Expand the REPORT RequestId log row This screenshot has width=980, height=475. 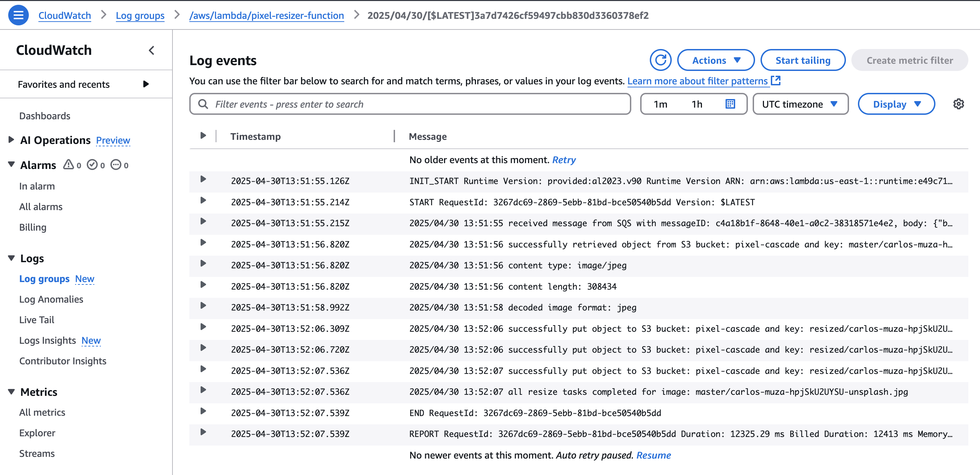pos(203,433)
